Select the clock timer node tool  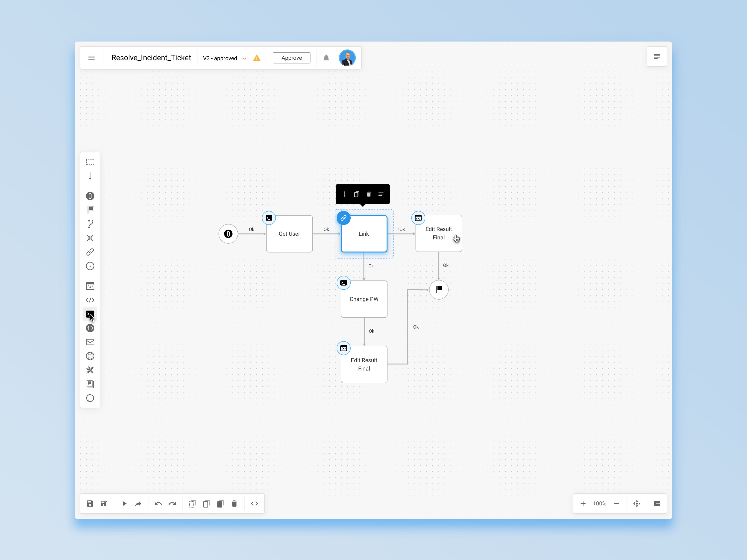click(x=90, y=266)
